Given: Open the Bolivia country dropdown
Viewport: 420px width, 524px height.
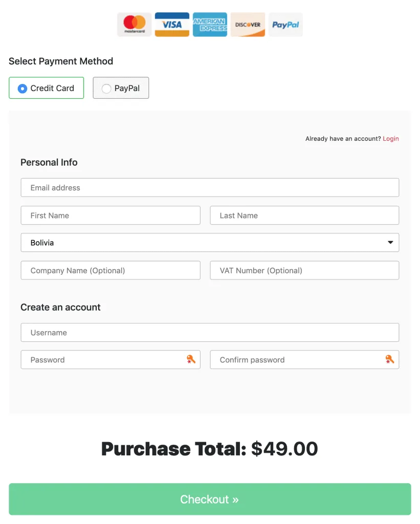Looking at the screenshot, I should (x=205, y=243).
